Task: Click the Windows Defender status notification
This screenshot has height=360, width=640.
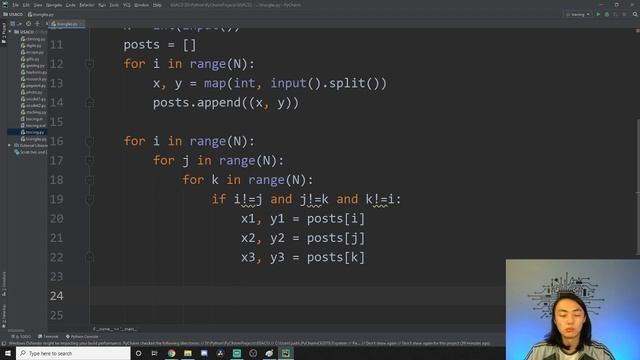Action: [249, 344]
